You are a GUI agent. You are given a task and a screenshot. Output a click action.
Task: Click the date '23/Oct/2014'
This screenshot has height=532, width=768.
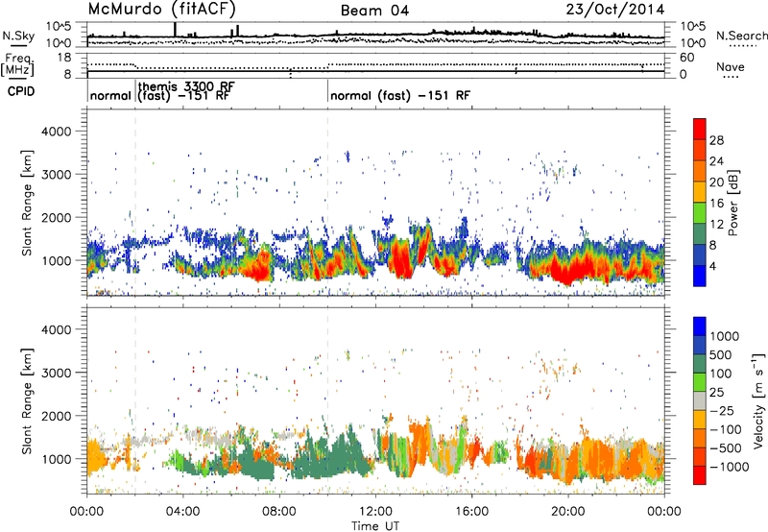coord(615,10)
